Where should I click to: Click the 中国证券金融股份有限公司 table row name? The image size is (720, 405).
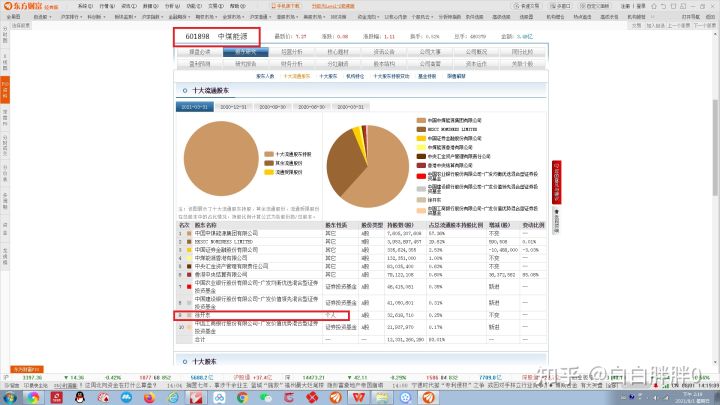click(x=226, y=250)
